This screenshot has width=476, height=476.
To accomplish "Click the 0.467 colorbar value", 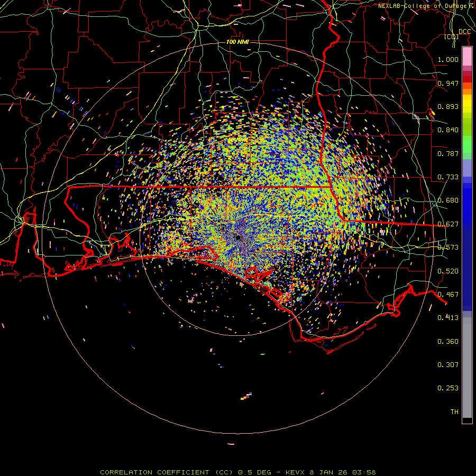I will (x=448, y=295).
